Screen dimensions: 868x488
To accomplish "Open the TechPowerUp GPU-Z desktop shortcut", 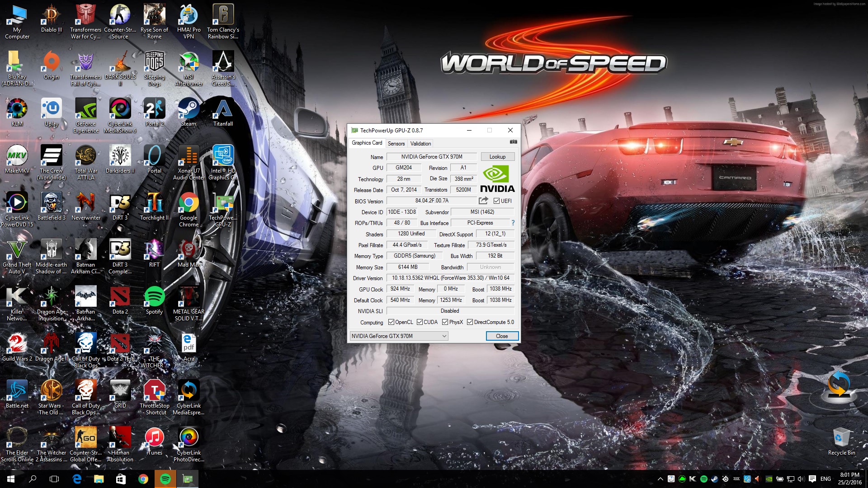I will coord(223,210).
